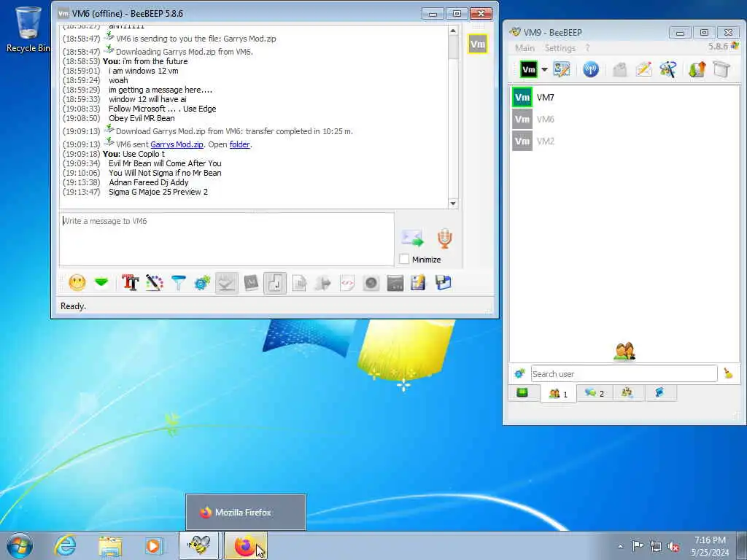Edit profile with the vCard pencil icon

pos(562,69)
